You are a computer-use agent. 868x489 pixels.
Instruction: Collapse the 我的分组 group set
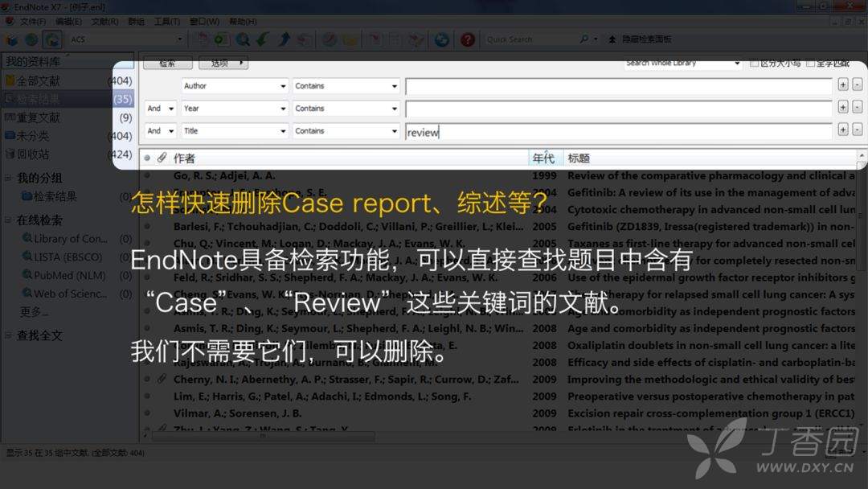[x=8, y=178]
